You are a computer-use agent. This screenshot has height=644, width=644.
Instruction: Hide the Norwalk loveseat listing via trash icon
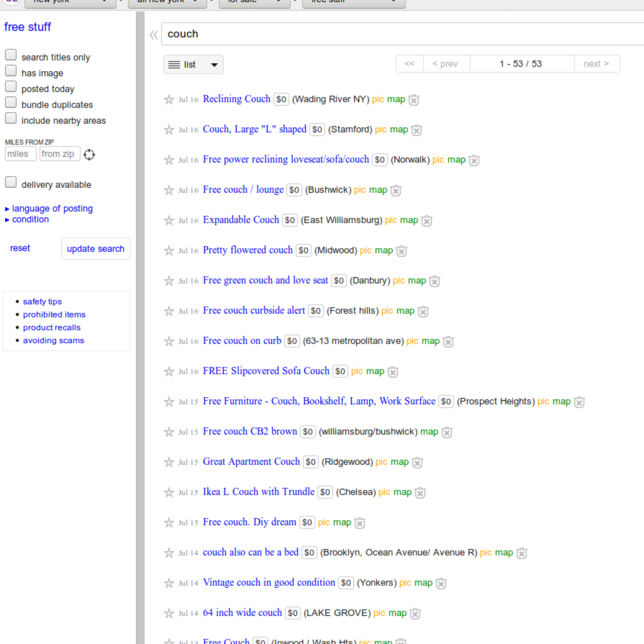click(474, 160)
